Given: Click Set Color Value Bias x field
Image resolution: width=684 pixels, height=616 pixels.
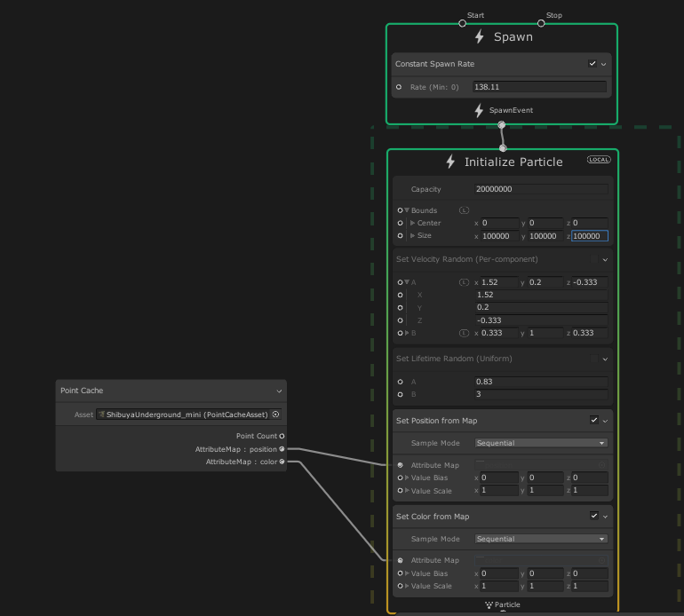Looking at the screenshot, I should 499,573.
